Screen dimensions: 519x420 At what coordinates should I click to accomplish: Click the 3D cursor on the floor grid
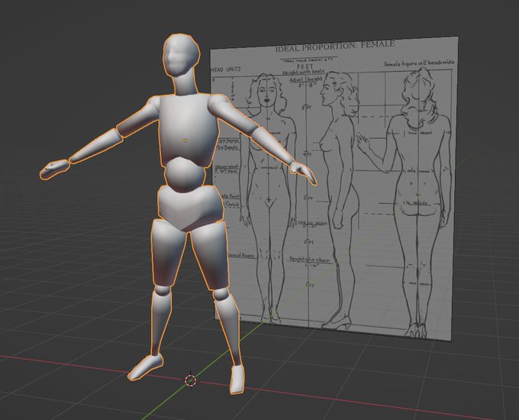coord(190,381)
